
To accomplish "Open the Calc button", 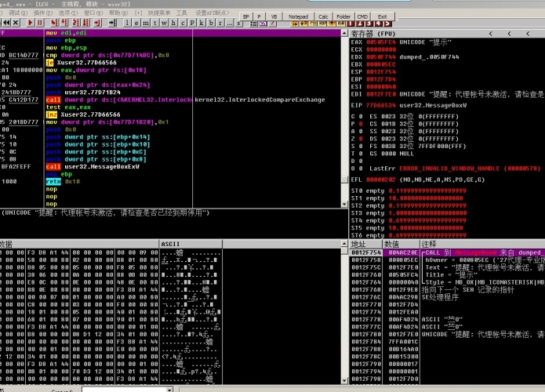I will tap(323, 16).
